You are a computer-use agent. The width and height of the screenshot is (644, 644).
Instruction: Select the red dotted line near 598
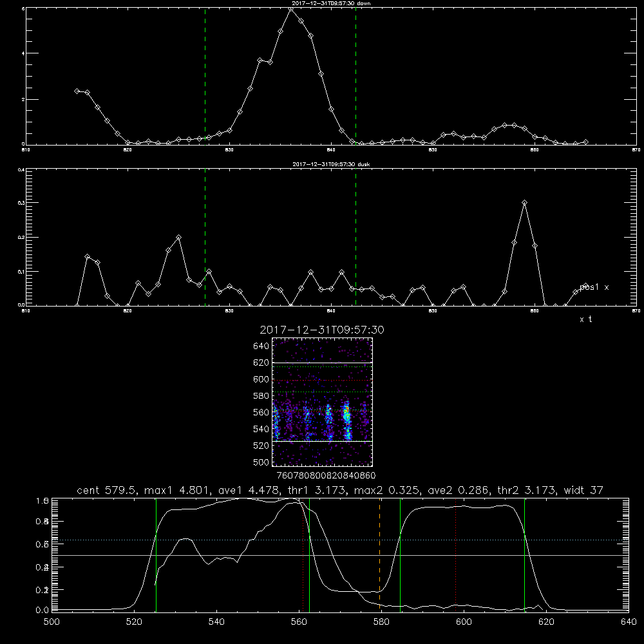(x=455, y=554)
